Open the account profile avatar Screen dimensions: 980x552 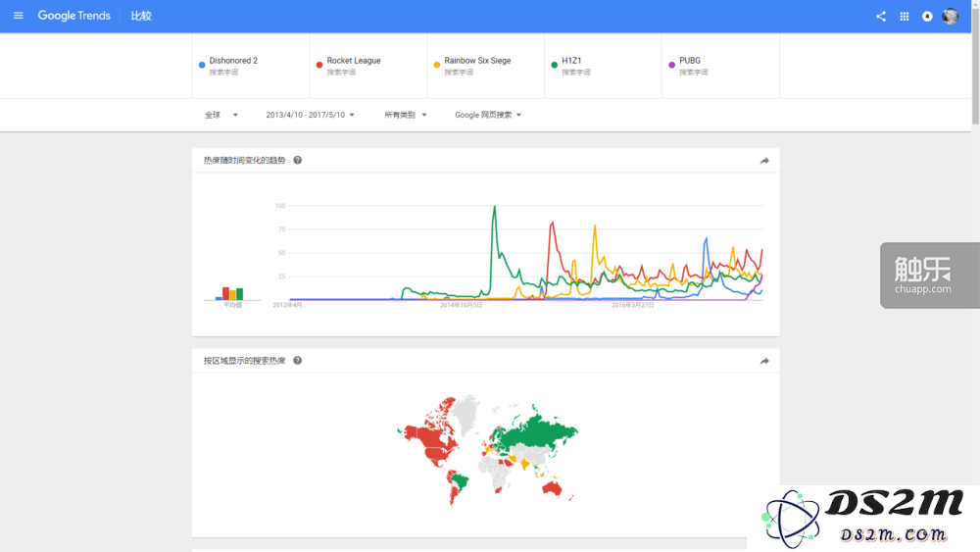951,17
